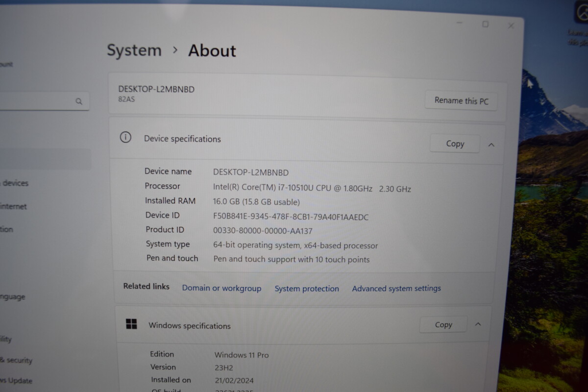Click the settings search box
Viewport: 588px width, 392px height.
44,101
